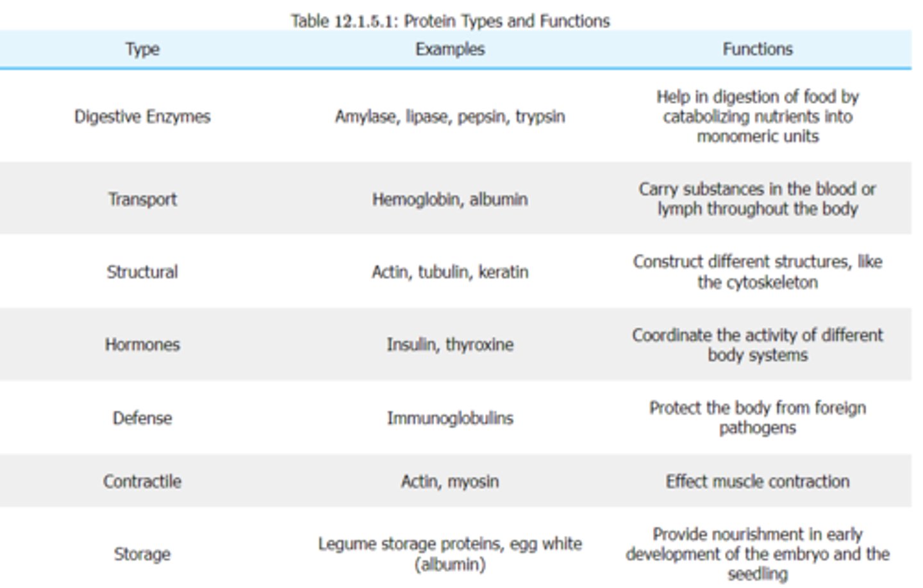Screen dimensions: 923x588
Task: Click the Insulin, thyroxine examples cell
Action: coord(450,345)
